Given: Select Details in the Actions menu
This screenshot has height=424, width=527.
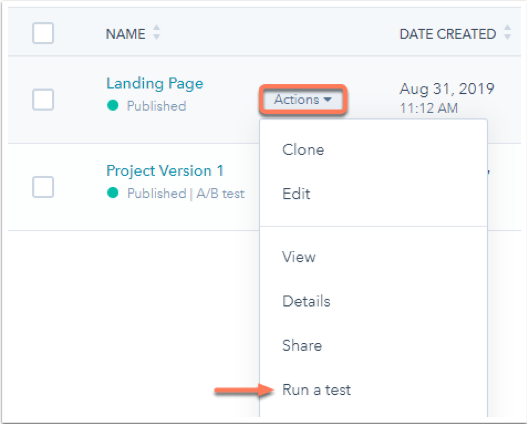Looking at the screenshot, I should pos(306,301).
